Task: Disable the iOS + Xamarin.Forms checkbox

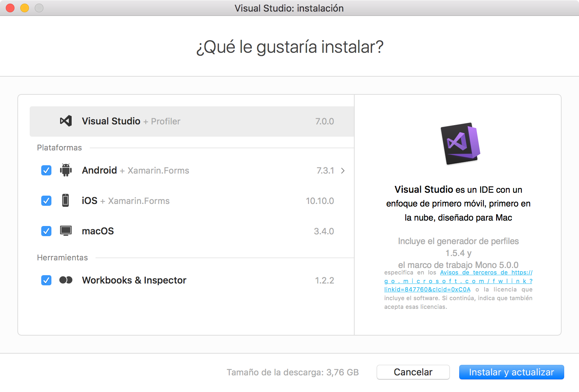Action: coord(46,201)
